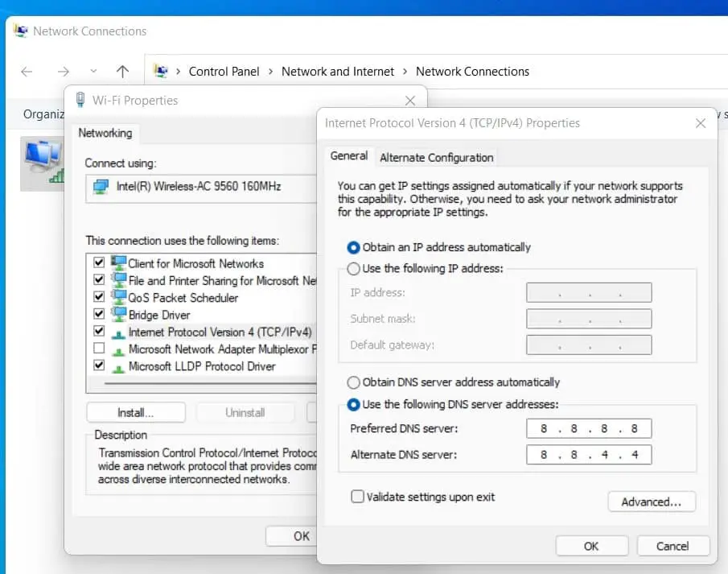Switch to Alternate Configuration tab
This screenshot has height=574, width=728.
[436, 157]
